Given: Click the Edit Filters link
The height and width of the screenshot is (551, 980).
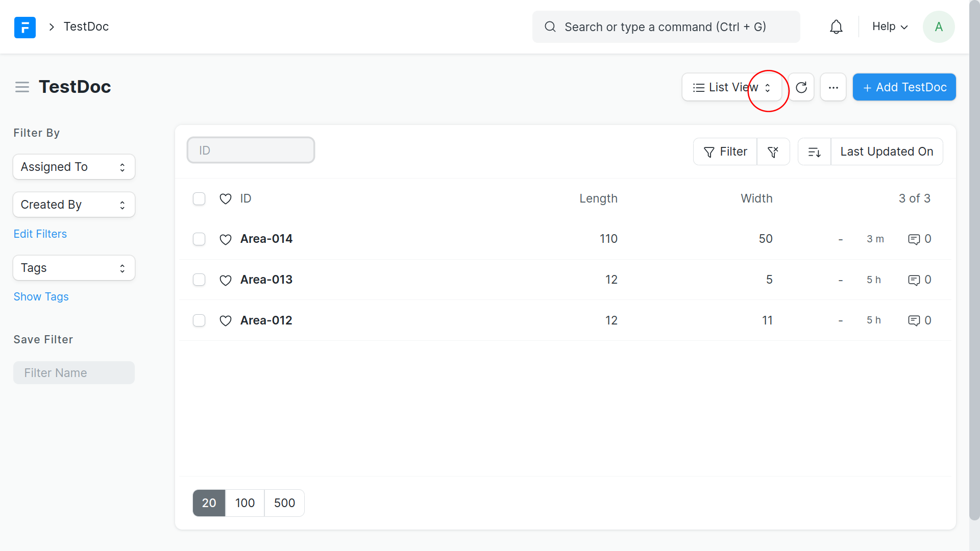Looking at the screenshot, I should pyautogui.click(x=40, y=234).
